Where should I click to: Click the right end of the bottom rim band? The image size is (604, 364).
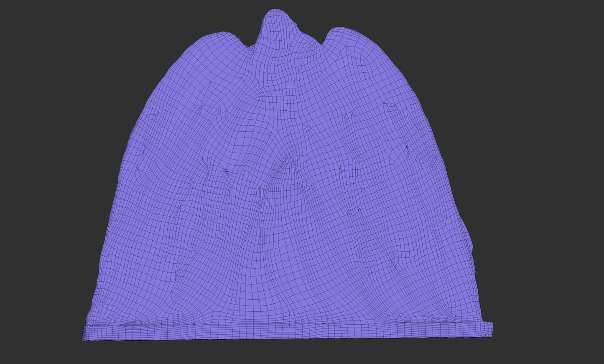pos(489,329)
